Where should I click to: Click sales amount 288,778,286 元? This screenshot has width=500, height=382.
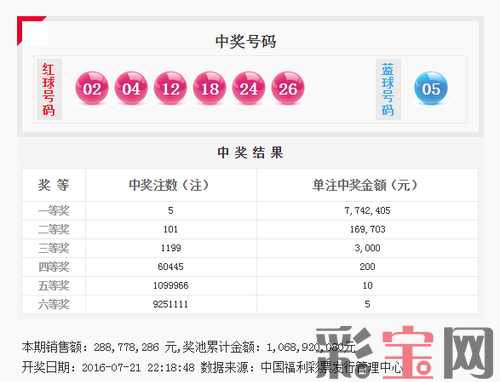click(135, 347)
